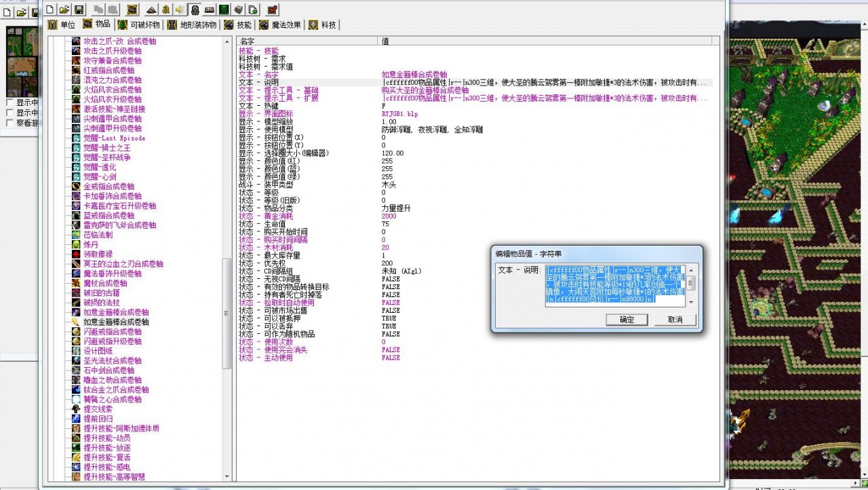This screenshot has width=868, height=490.
Task: Open the Import Manager toolbar icon
Action: pyautogui.click(x=252, y=10)
